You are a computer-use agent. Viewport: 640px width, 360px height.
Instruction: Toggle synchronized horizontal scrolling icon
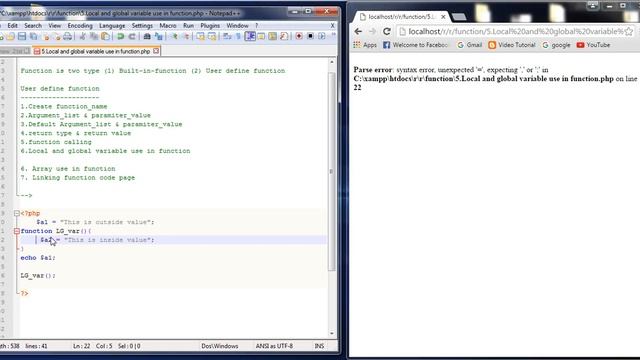click(212, 37)
